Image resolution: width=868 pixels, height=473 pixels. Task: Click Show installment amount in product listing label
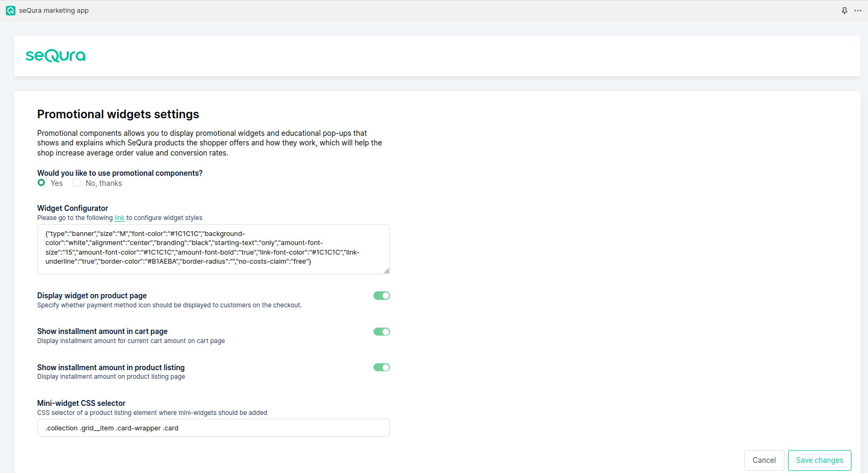[111, 368]
